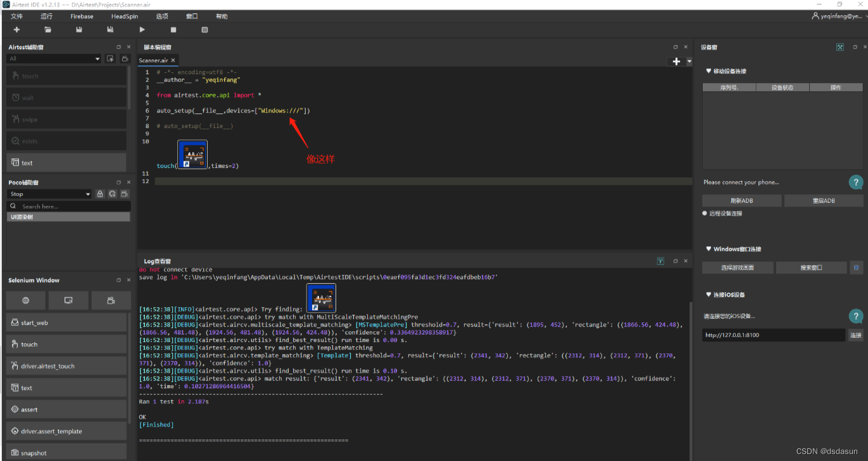Click the driver.assert_template button
Screen dimensions: 868x461
coord(66,431)
